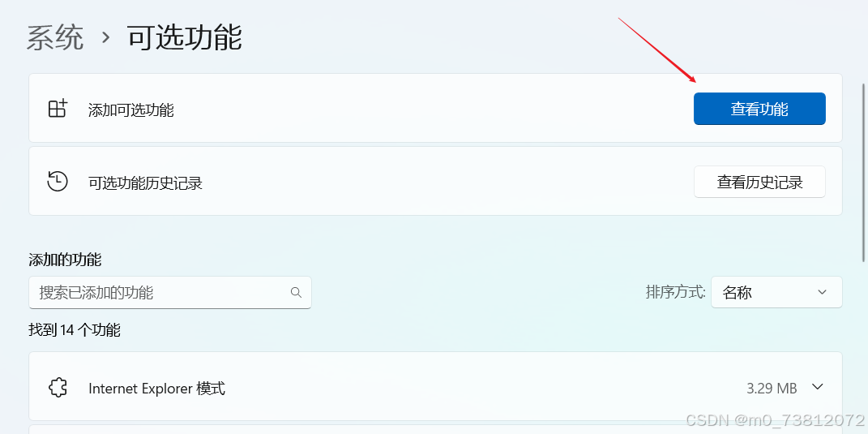
Task: Click the 可选功能 page title
Action: coord(184,37)
